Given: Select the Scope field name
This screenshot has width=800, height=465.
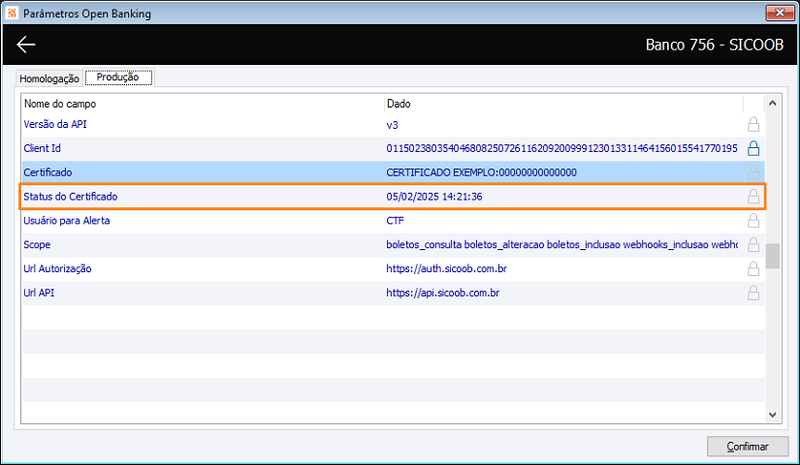Looking at the screenshot, I should pos(37,244).
